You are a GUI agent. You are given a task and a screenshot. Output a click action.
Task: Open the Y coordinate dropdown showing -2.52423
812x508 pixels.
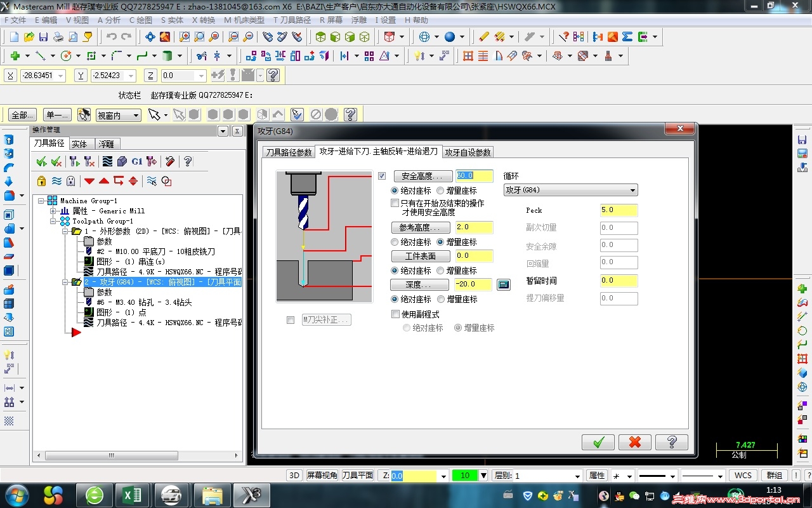(x=131, y=76)
